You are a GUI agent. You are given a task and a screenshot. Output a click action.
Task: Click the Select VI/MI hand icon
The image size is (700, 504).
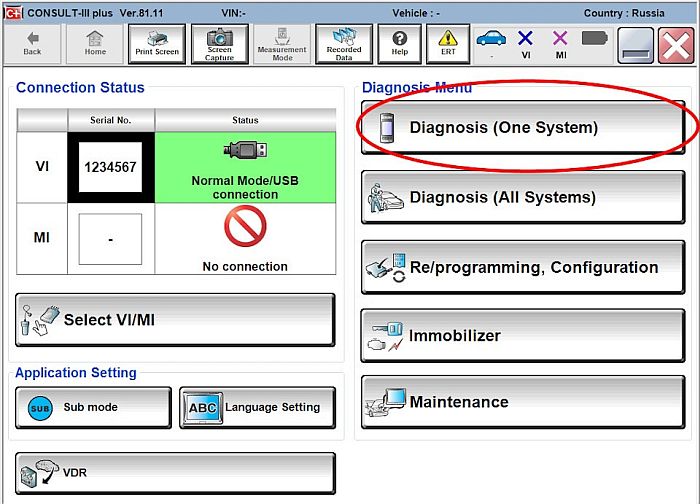point(40,320)
